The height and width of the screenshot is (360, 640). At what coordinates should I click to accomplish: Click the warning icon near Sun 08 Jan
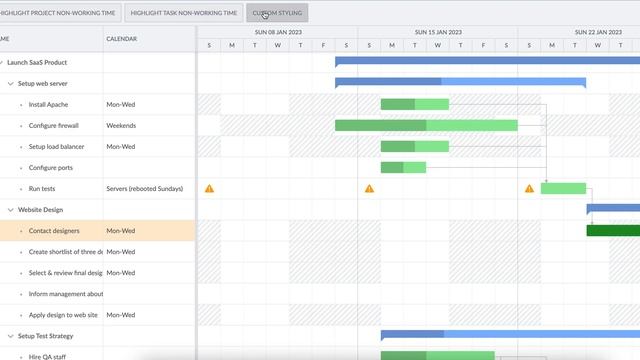pyautogui.click(x=209, y=189)
